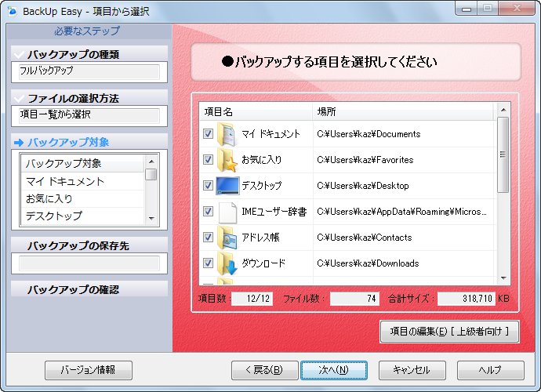541x392 pixels.
Task: Click the 次へ(N) button
Action: click(x=334, y=370)
